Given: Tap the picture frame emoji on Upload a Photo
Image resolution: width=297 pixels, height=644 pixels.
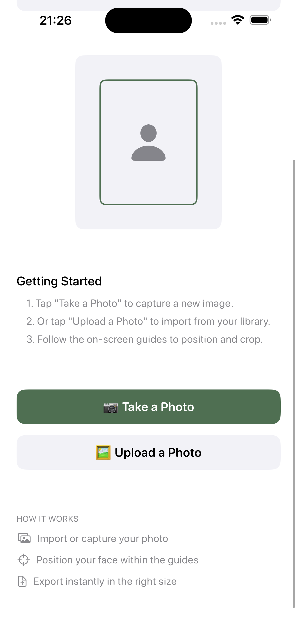Looking at the screenshot, I should point(103,453).
